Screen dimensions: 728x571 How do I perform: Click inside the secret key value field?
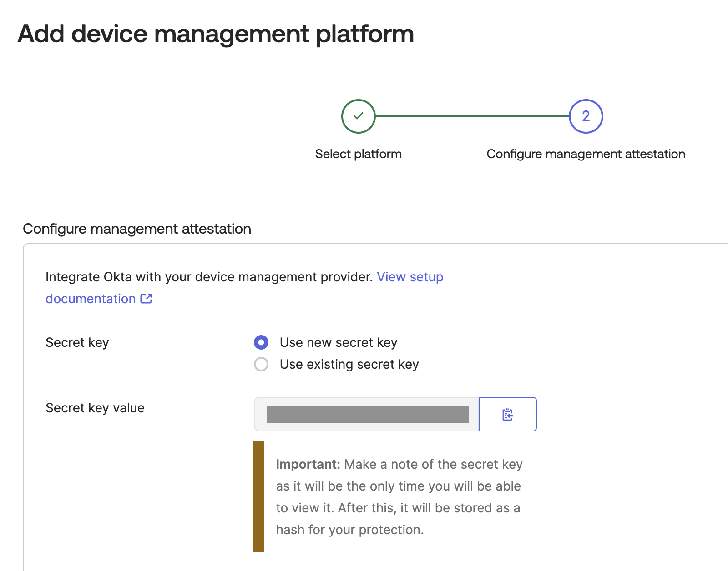coord(367,414)
